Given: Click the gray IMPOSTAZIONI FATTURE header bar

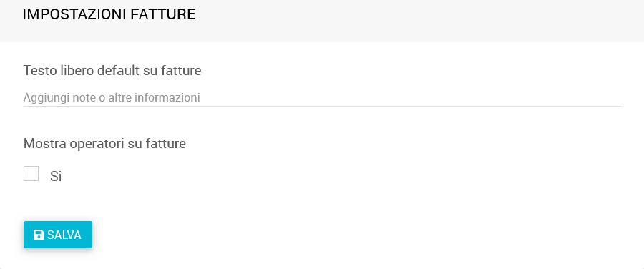Looking at the screenshot, I should [x=322, y=21].
